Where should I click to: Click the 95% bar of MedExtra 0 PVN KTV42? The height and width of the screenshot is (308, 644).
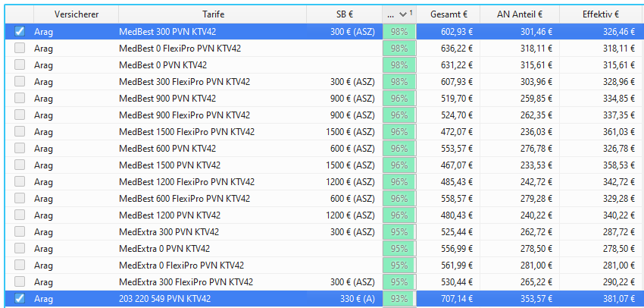point(399,248)
